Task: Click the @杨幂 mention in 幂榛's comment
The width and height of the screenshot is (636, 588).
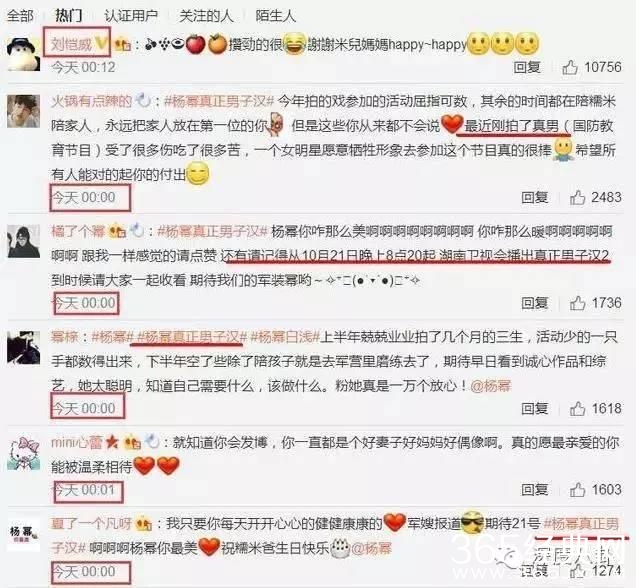Action: tap(490, 386)
